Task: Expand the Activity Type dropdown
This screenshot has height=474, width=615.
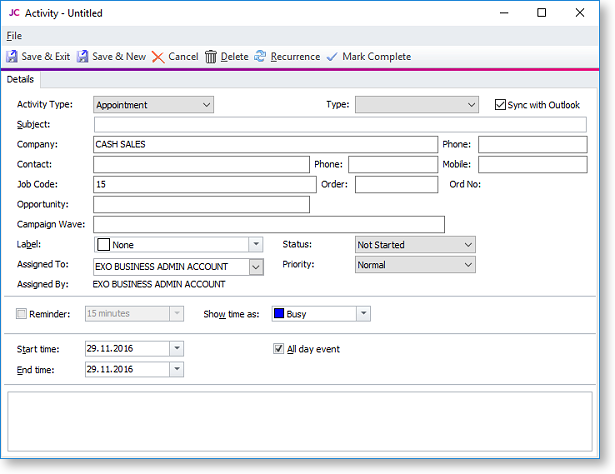Action: tap(206, 104)
